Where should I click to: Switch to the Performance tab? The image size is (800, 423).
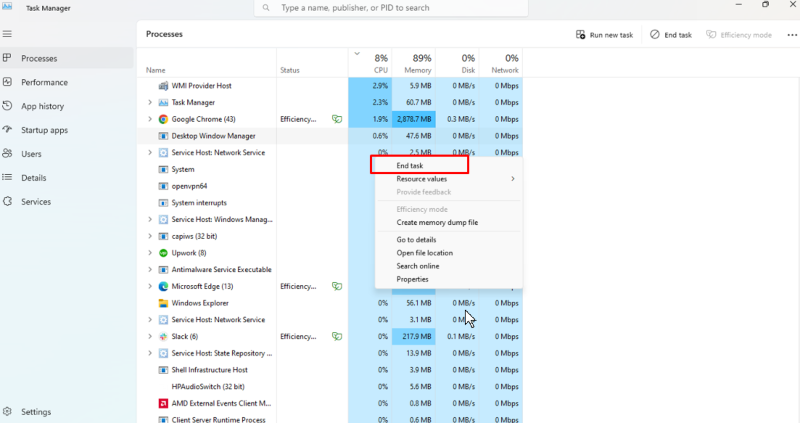[x=44, y=82]
